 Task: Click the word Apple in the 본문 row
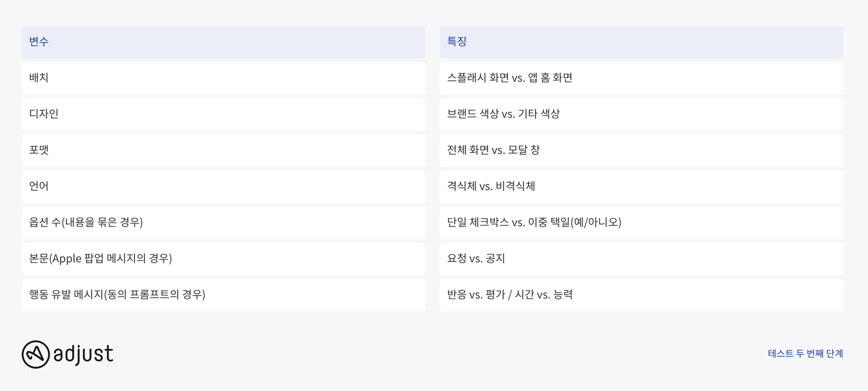pyautogui.click(x=67, y=259)
